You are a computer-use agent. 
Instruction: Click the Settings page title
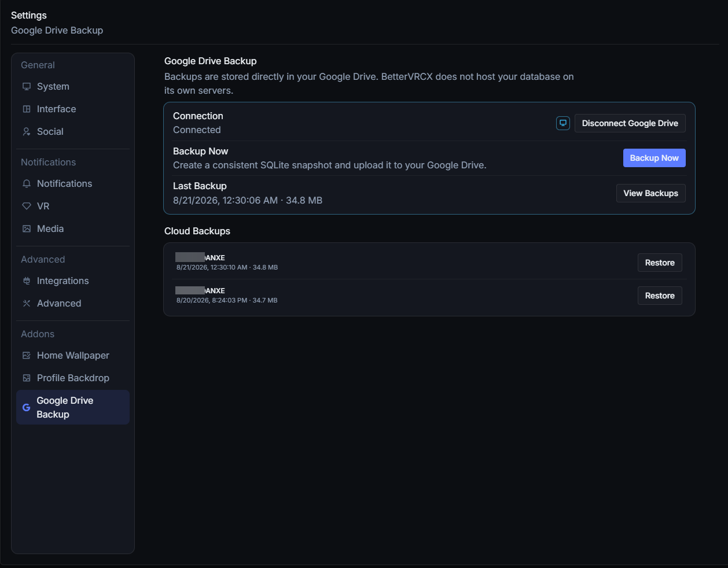pos(29,15)
